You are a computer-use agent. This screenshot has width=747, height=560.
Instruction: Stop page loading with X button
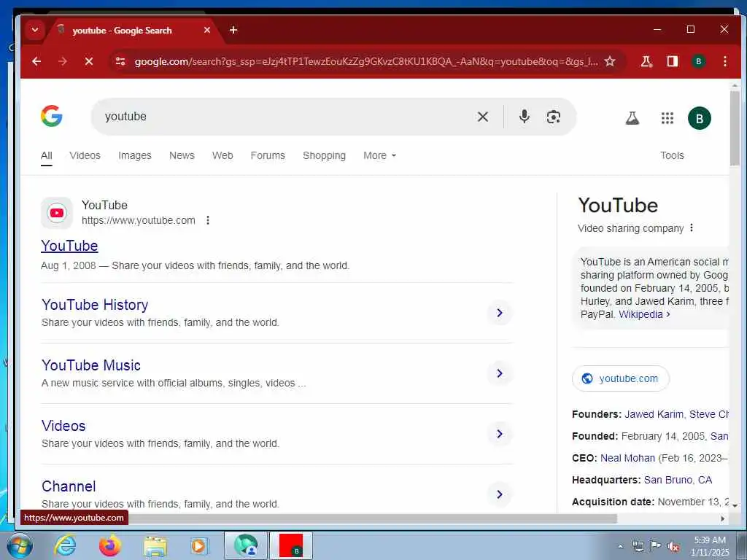(x=88, y=61)
